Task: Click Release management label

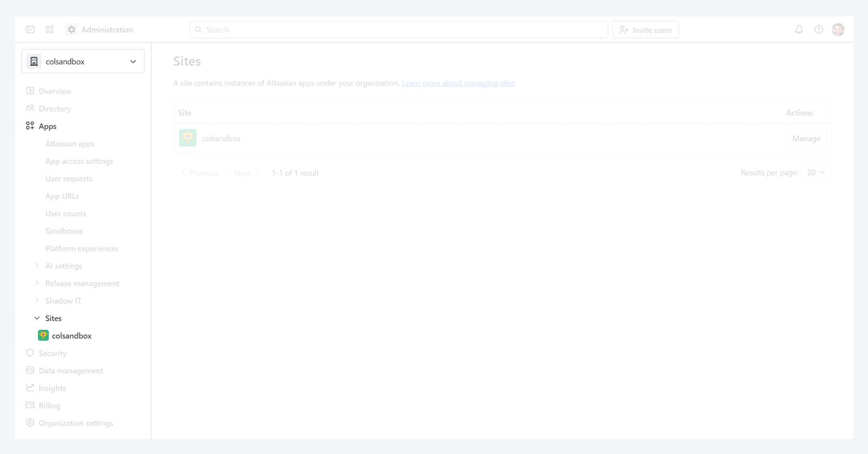Action: (82, 284)
